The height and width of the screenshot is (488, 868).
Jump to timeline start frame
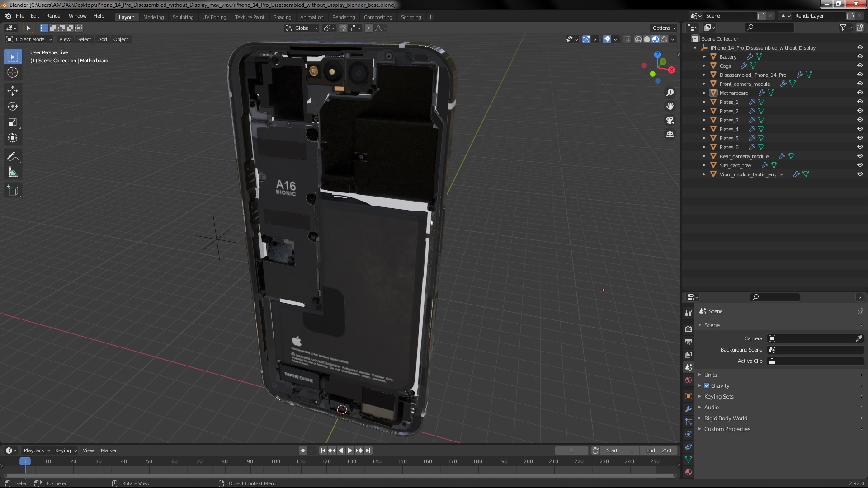(323, 450)
